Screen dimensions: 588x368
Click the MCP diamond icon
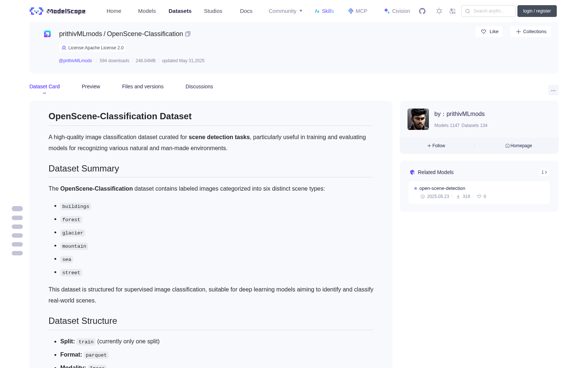pos(351,11)
